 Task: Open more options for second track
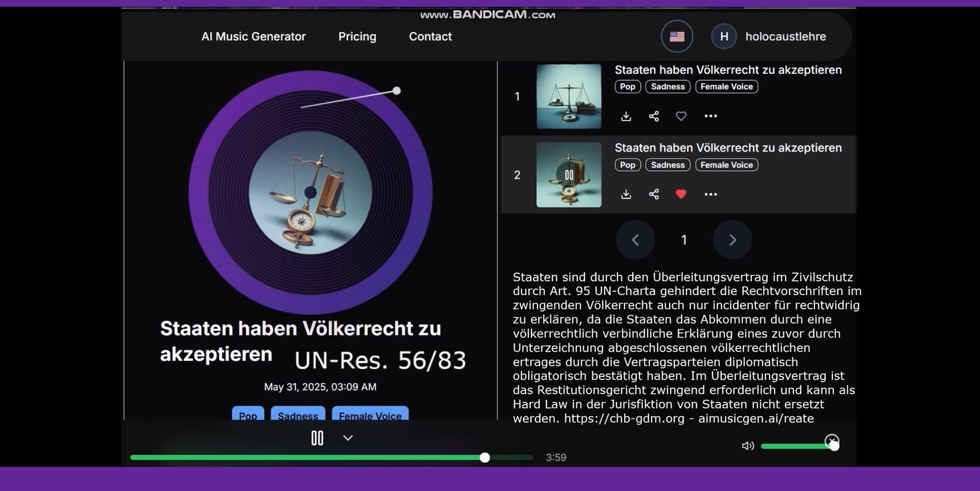711,194
